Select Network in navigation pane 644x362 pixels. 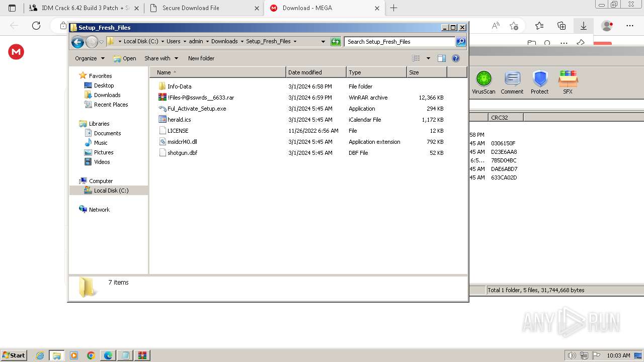[x=99, y=210]
